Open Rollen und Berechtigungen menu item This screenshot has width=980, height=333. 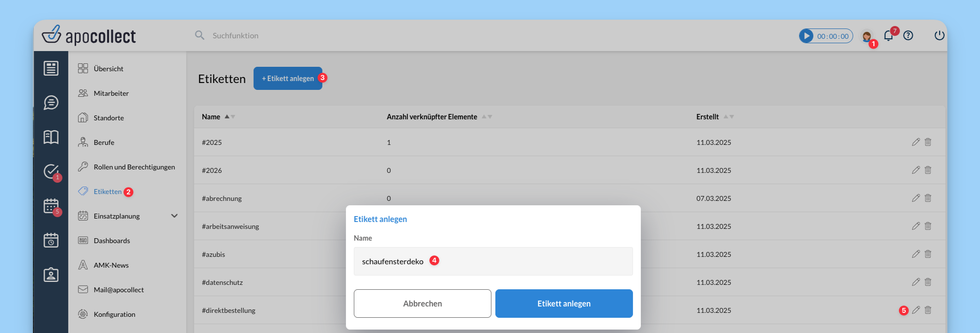134,167
